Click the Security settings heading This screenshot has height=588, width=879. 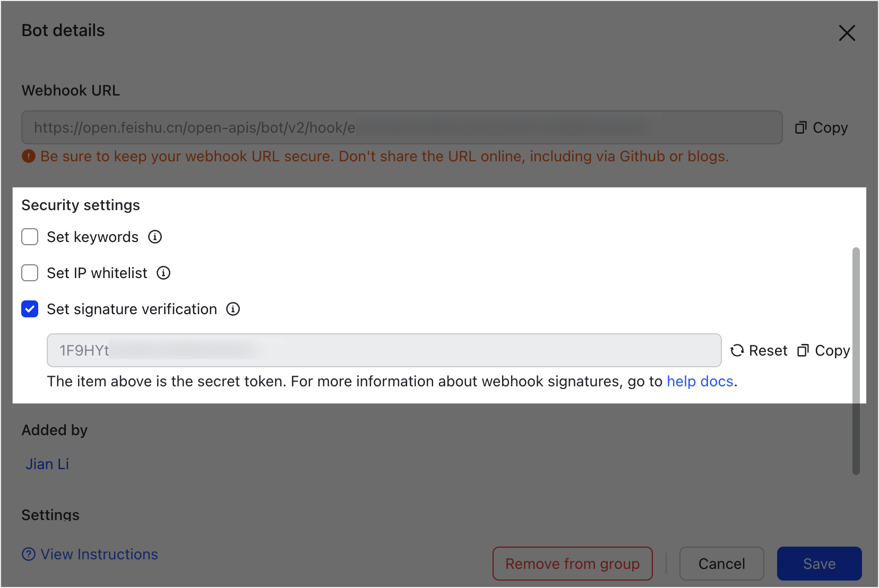pos(81,205)
